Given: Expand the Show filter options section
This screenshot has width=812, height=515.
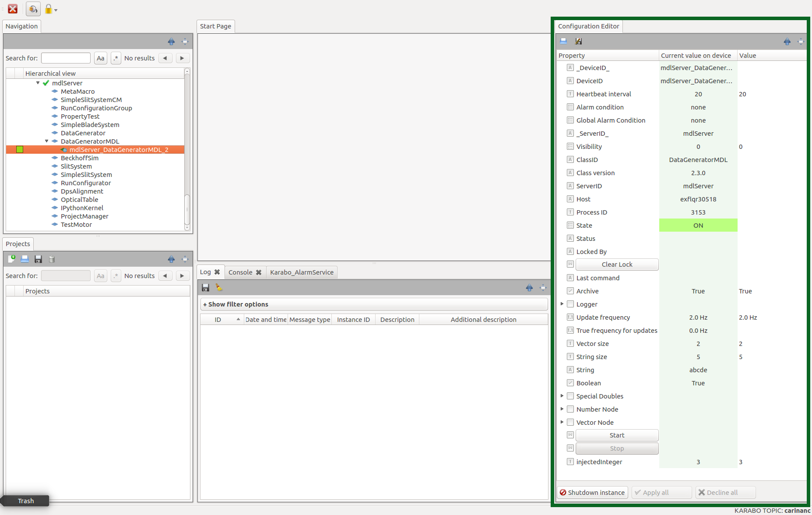Looking at the screenshot, I should pos(374,304).
